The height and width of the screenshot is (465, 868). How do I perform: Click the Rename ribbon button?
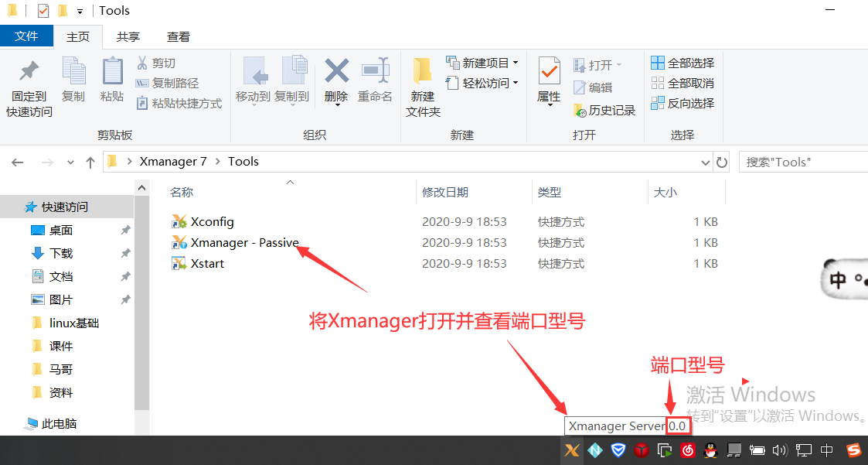375,81
